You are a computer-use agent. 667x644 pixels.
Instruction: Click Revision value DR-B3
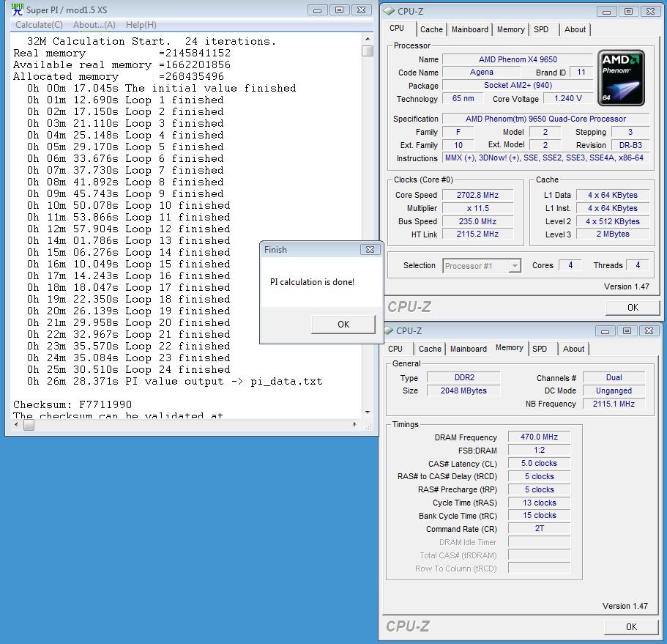[630, 145]
